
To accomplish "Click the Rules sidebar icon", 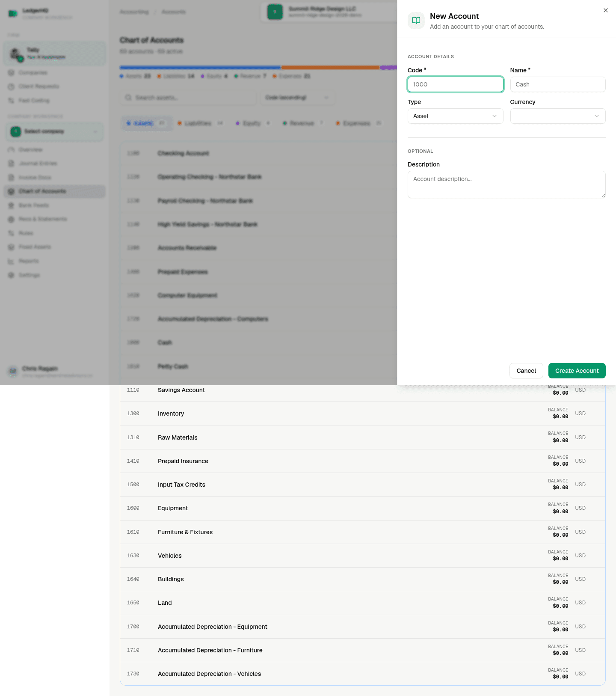I will click(11, 233).
